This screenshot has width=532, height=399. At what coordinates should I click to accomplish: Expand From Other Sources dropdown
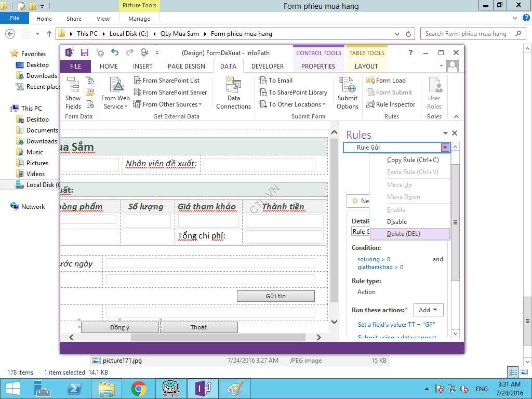click(168, 104)
